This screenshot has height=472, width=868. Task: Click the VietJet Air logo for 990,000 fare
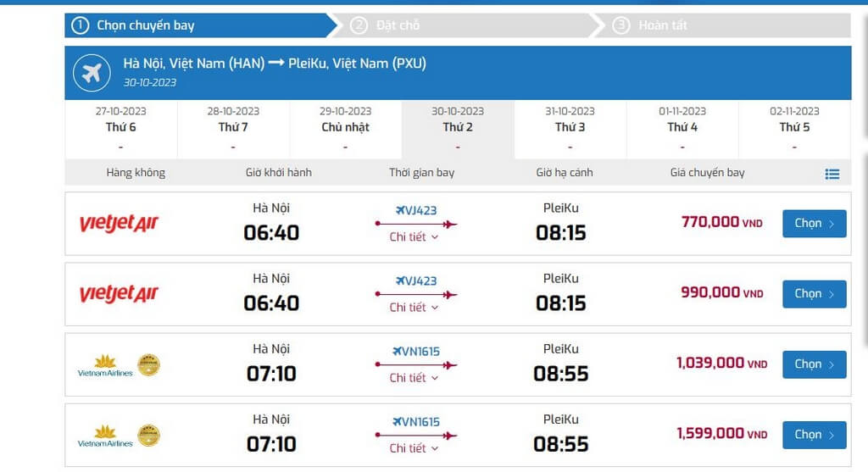[119, 294]
